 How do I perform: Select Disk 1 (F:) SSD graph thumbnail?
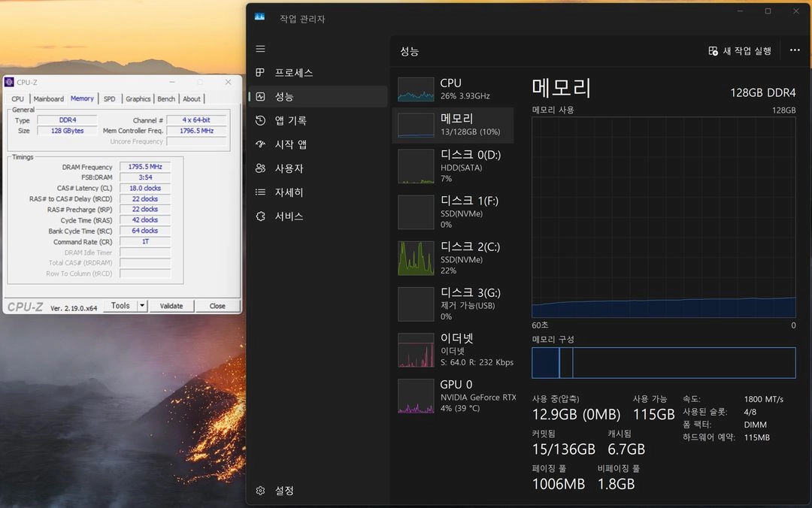416,212
